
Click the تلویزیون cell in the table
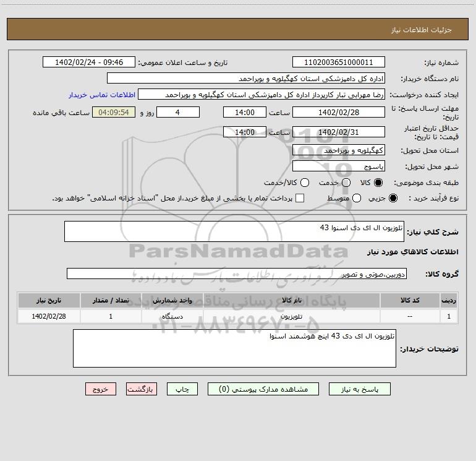[291, 316]
